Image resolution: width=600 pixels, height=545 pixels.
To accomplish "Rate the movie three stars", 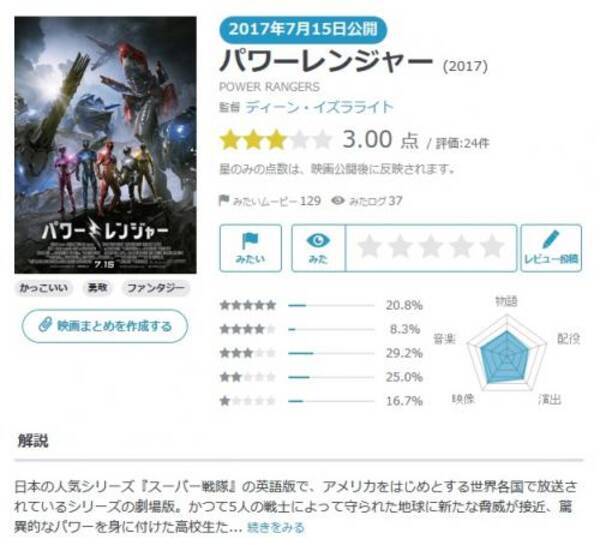I will pyautogui.click(x=431, y=247).
